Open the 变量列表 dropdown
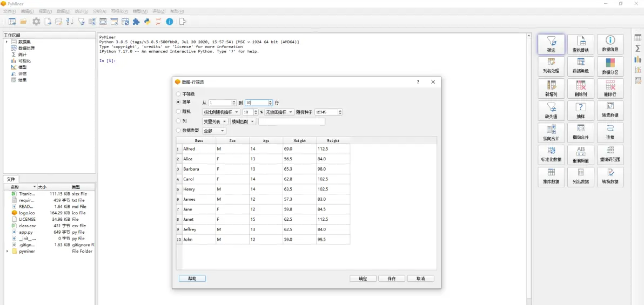The width and height of the screenshot is (644, 305). click(x=215, y=121)
